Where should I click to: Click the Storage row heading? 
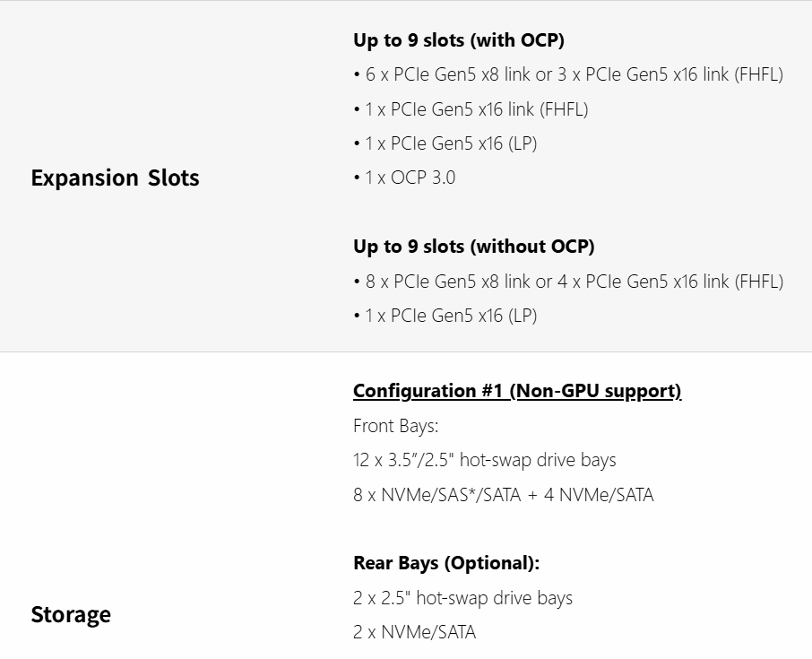click(x=71, y=614)
